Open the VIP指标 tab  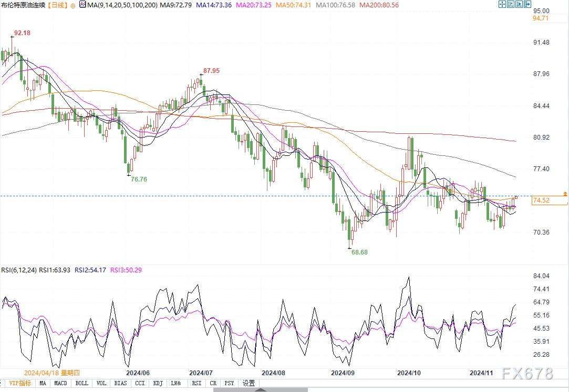18,384
